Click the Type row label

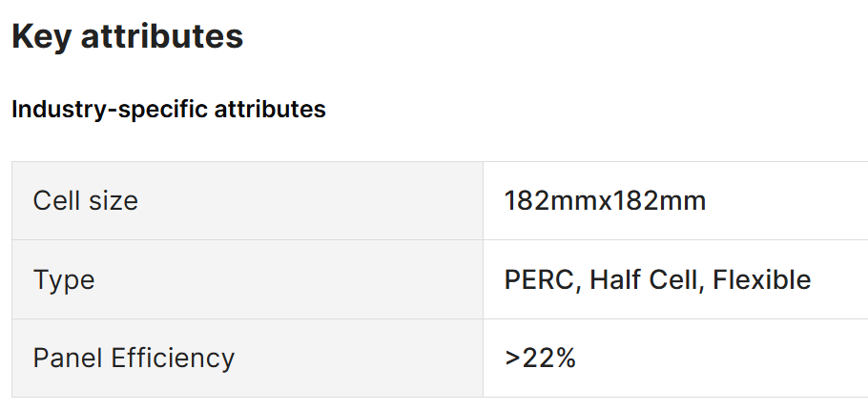[64, 280]
